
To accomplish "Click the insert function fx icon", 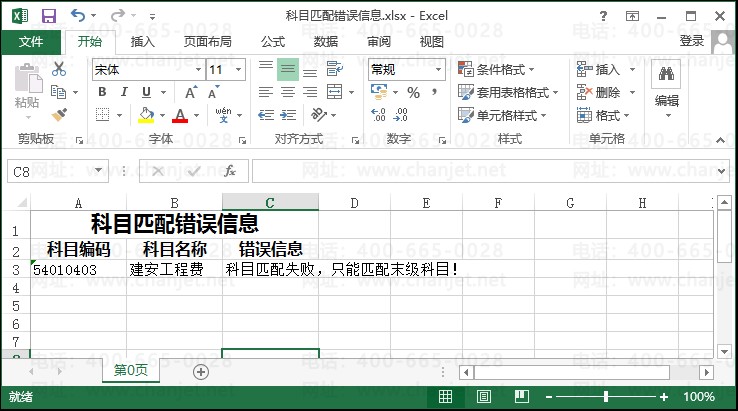I will (230, 171).
